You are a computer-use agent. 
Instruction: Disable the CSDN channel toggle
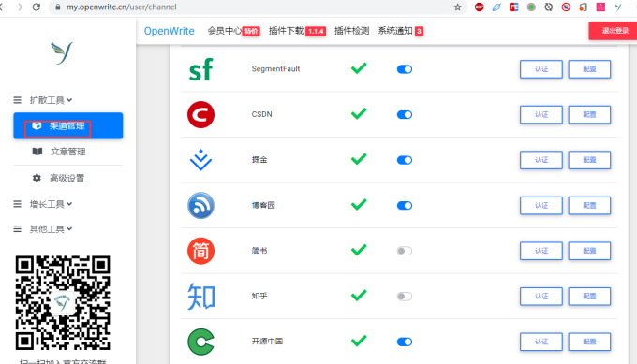coord(405,114)
